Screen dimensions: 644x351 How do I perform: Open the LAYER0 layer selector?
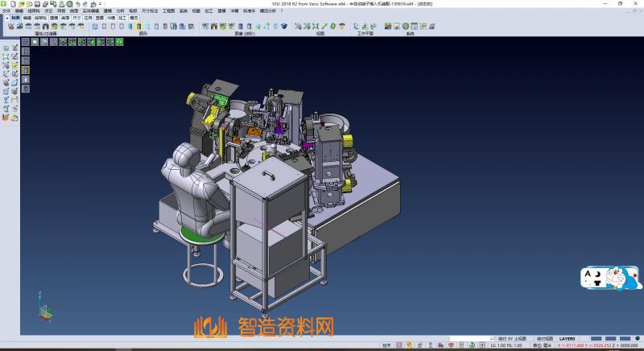[568, 339]
